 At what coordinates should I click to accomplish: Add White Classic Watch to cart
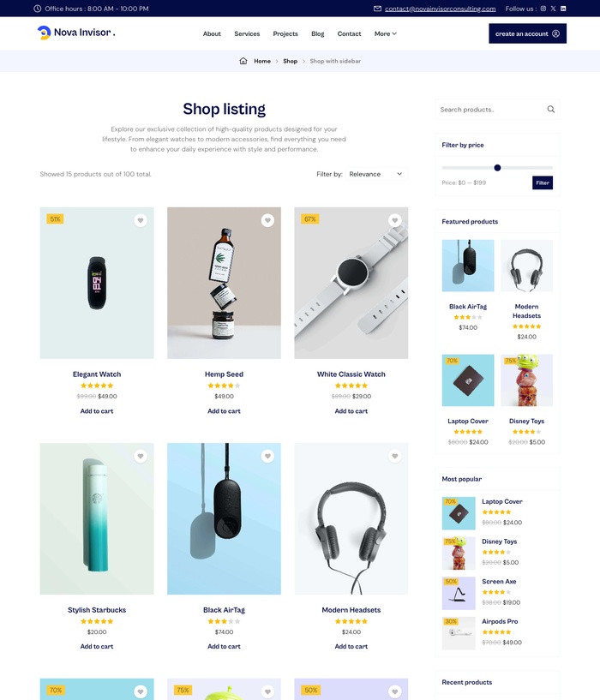click(x=351, y=411)
